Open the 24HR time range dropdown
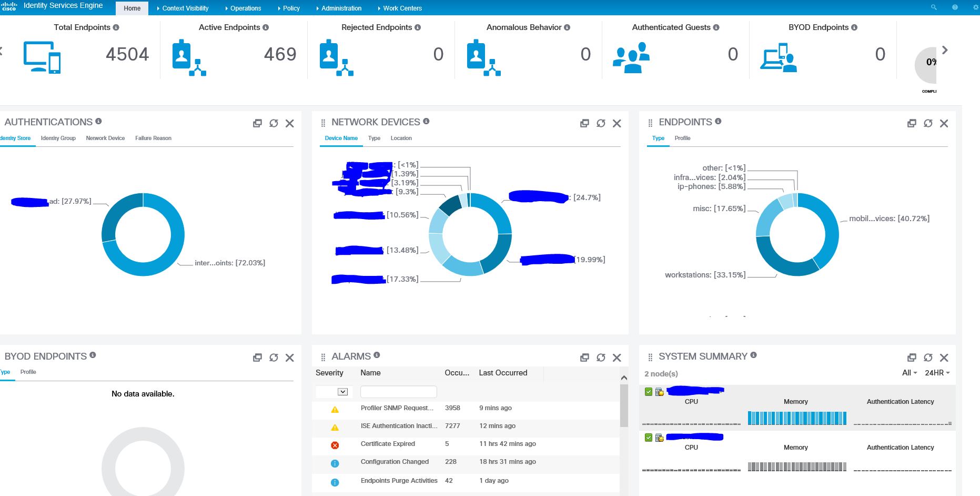The image size is (980, 496). [x=937, y=373]
